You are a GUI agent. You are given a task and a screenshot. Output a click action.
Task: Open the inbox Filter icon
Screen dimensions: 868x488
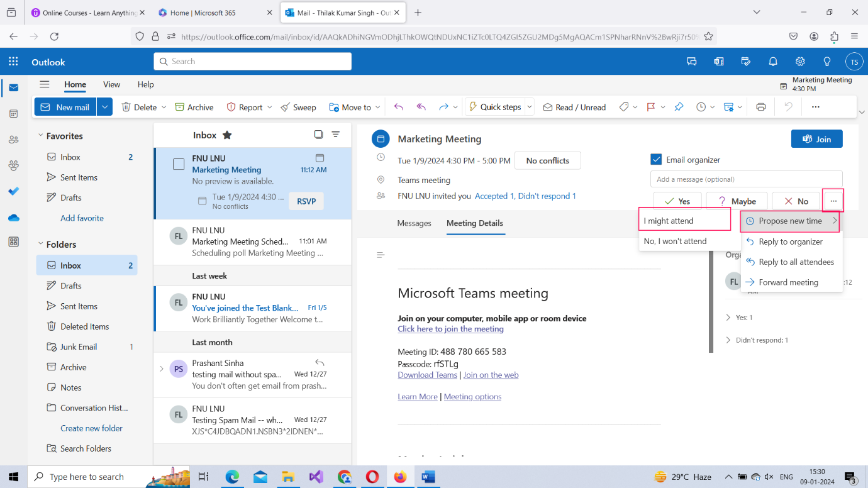tap(336, 135)
